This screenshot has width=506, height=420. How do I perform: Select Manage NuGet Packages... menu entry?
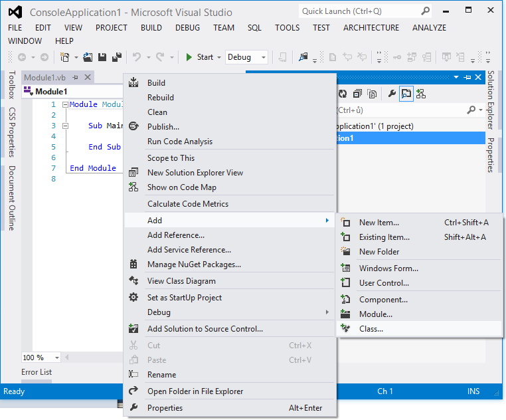coord(194,264)
